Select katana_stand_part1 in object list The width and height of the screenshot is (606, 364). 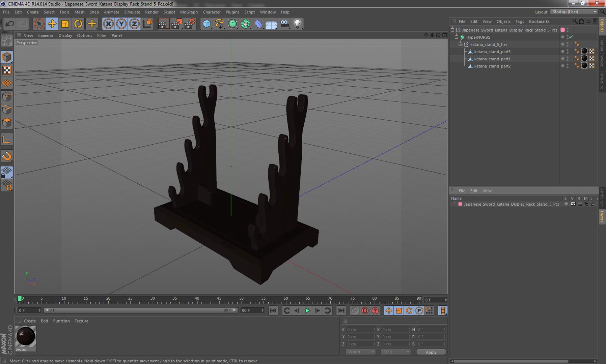click(492, 59)
